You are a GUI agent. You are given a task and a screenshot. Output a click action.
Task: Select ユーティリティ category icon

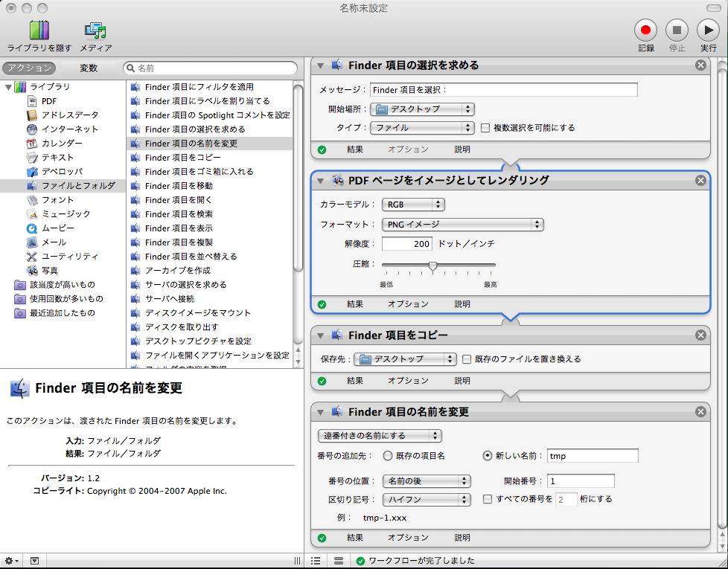click(32, 257)
